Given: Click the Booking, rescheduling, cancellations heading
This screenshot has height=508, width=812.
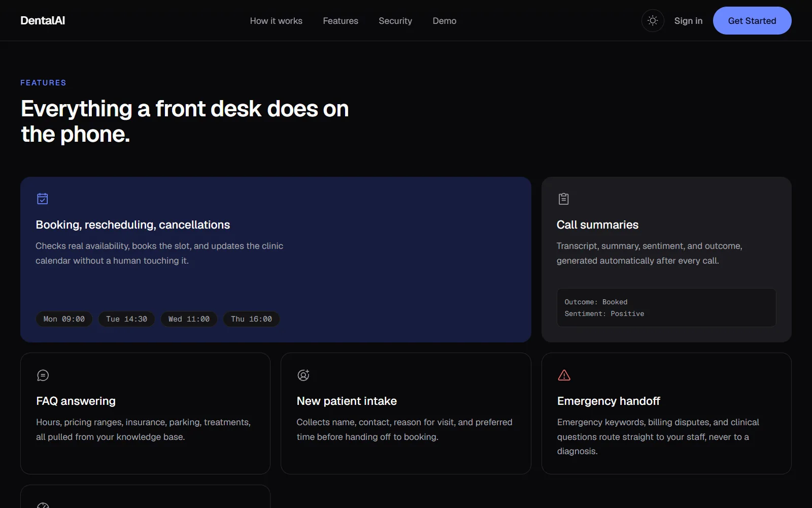Looking at the screenshot, I should (x=132, y=225).
